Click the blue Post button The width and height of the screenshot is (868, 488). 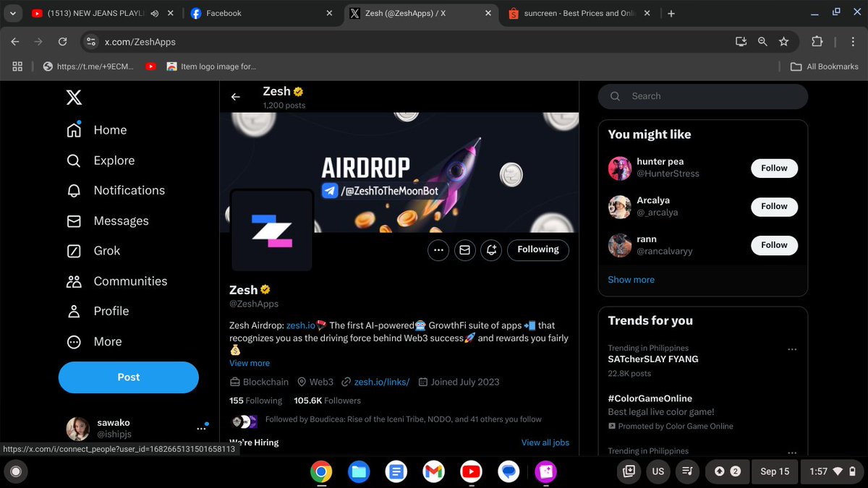[x=129, y=377]
